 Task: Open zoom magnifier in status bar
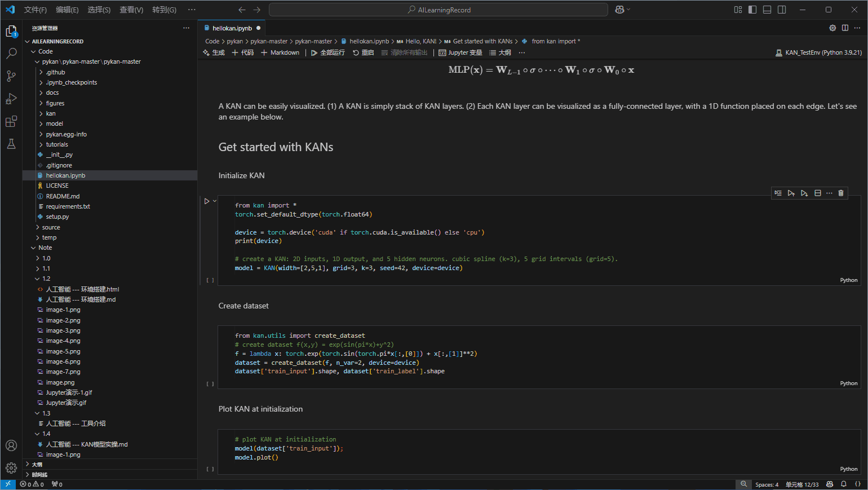pyautogui.click(x=743, y=484)
